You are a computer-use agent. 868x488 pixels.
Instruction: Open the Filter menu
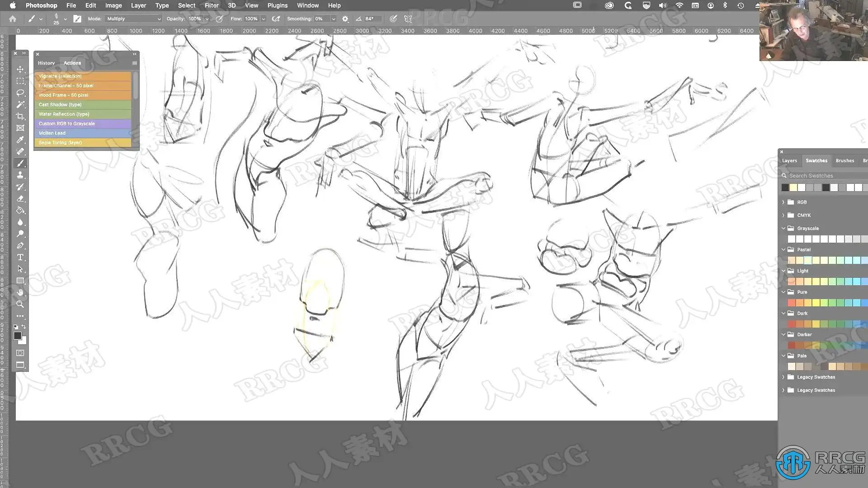coord(211,5)
